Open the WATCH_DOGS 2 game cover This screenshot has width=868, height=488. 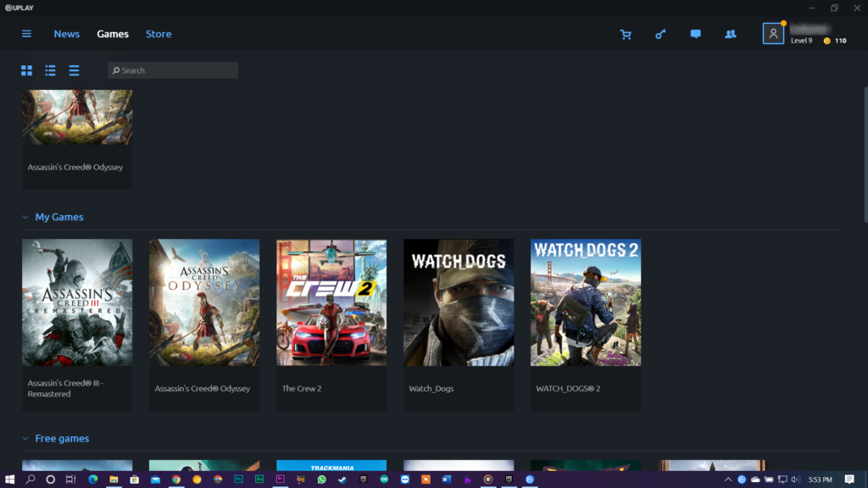pos(586,302)
